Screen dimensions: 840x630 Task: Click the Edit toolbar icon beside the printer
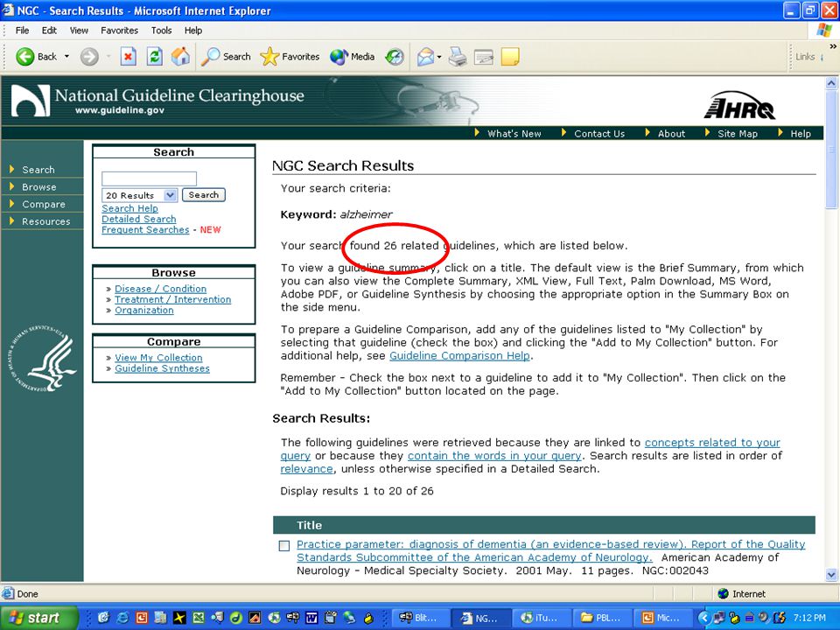click(x=484, y=56)
